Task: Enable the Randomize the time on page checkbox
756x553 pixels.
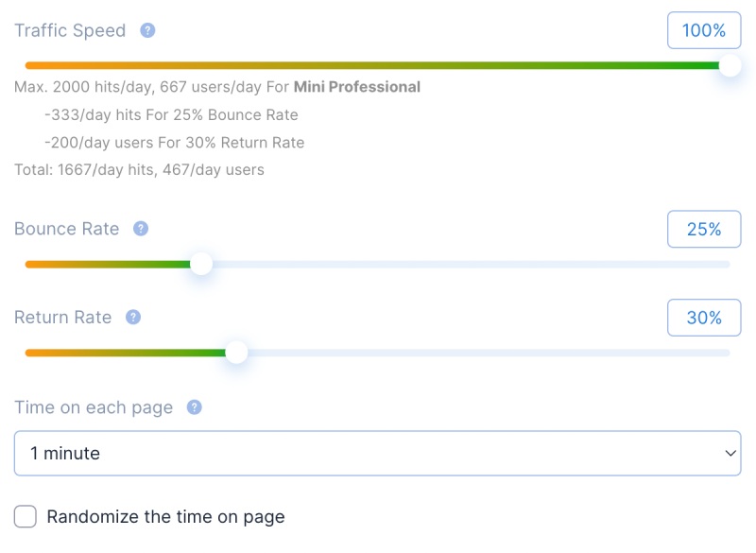Action: click(26, 516)
